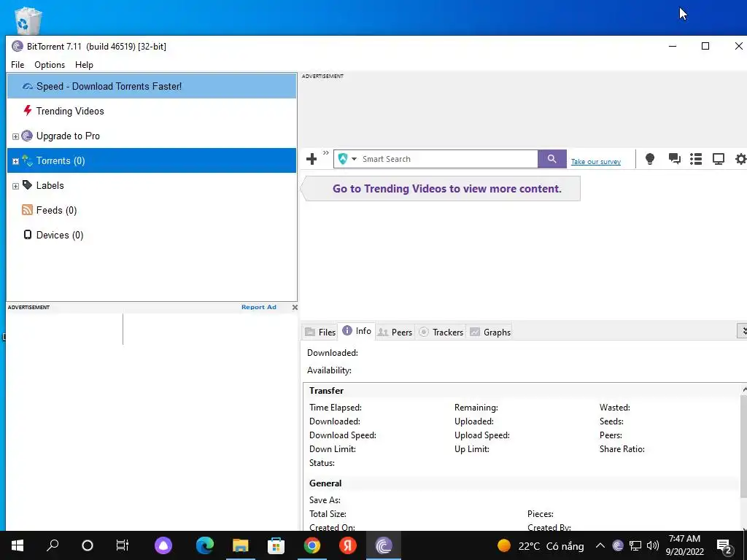Click purple Alice assistant taskbar icon
Image resolution: width=747 pixels, height=560 pixels.
[x=163, y=545]
